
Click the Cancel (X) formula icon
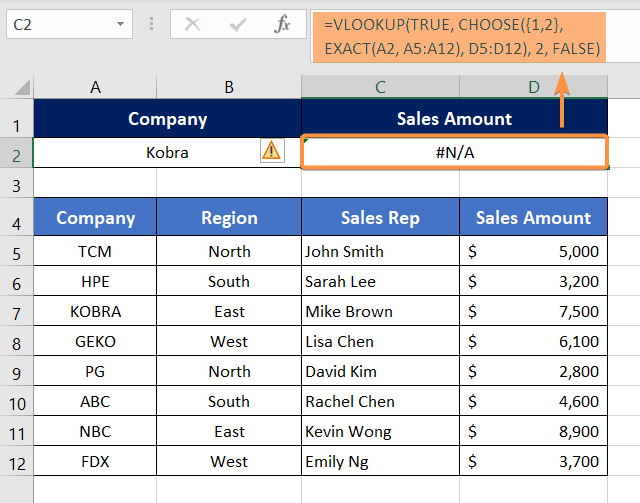click(192, 24)
